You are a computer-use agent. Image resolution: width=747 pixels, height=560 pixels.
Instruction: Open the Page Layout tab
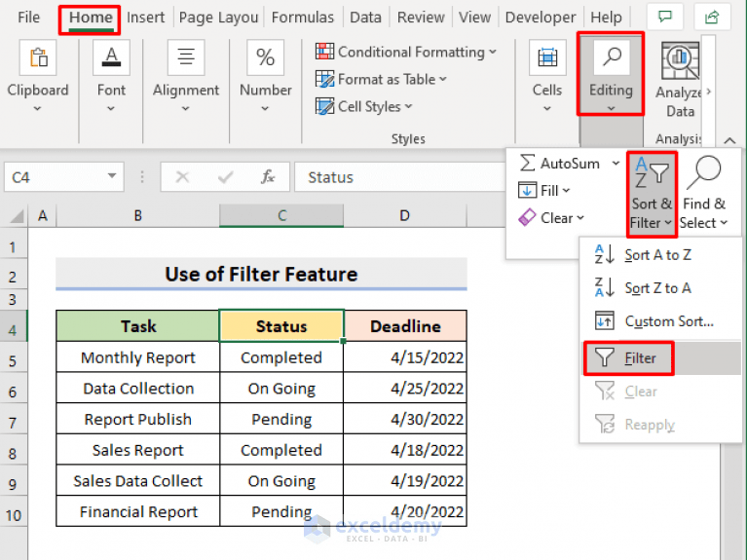pos(218,18)
